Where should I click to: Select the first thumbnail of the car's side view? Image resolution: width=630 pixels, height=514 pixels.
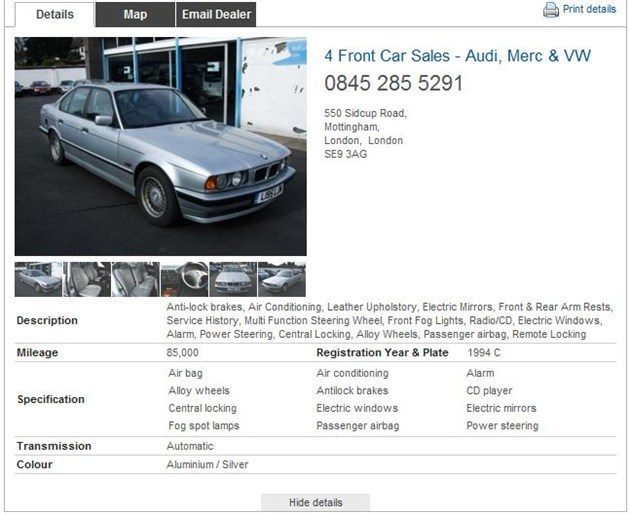(38, 279)
